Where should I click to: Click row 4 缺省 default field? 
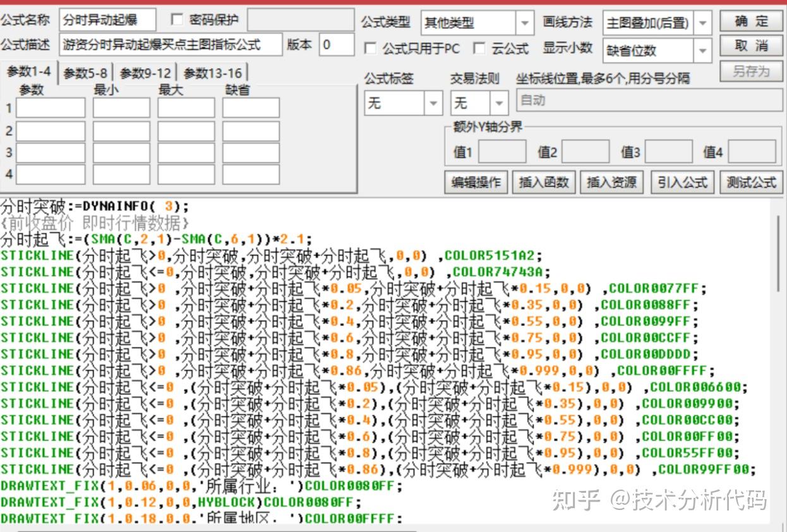pos(251,174)
